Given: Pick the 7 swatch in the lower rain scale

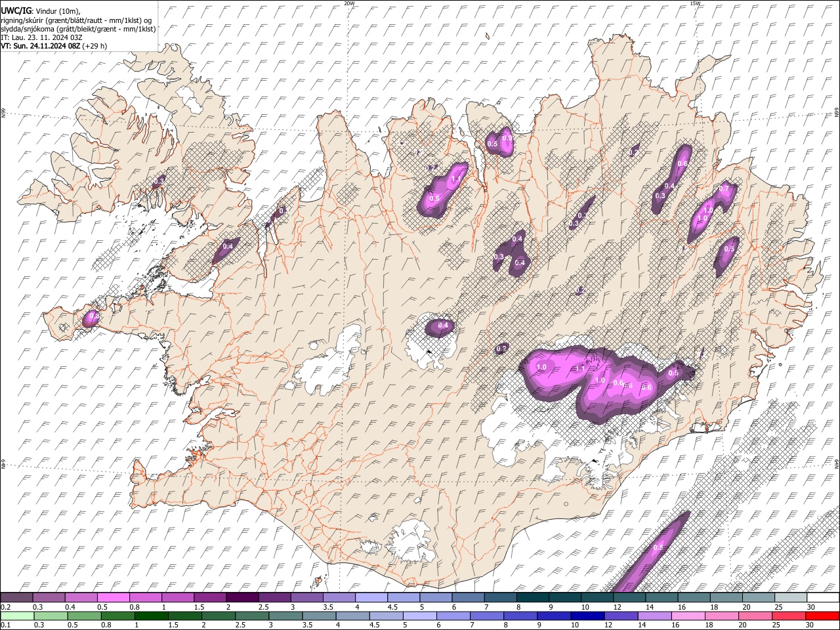Looking at the screenshot, I should coord(486,616).
